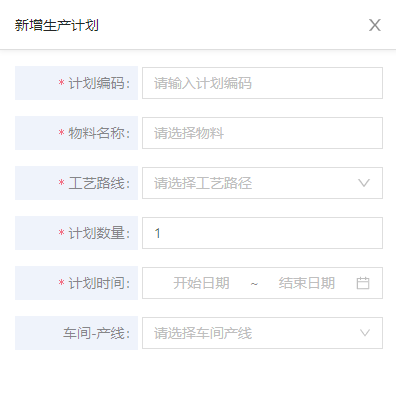Click the 请选择物料 material field
Screen dimensions: 396x405
coord(262,133)
